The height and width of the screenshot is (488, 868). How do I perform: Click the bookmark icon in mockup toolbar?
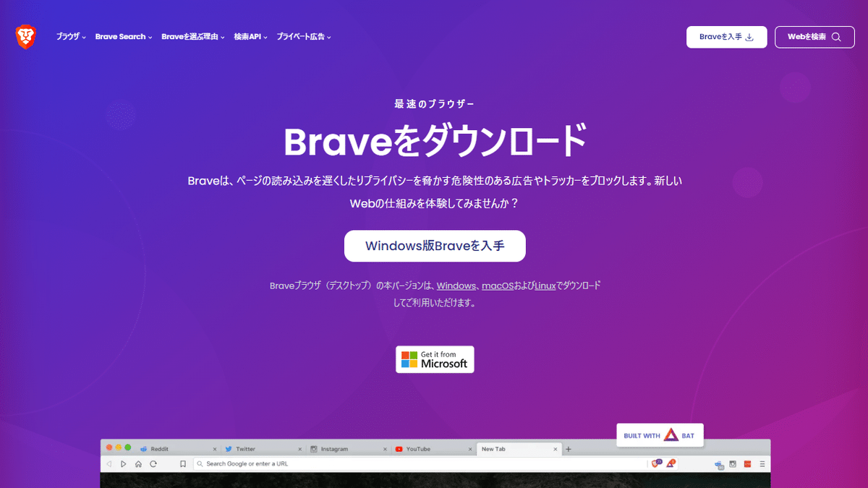(183, 463)
